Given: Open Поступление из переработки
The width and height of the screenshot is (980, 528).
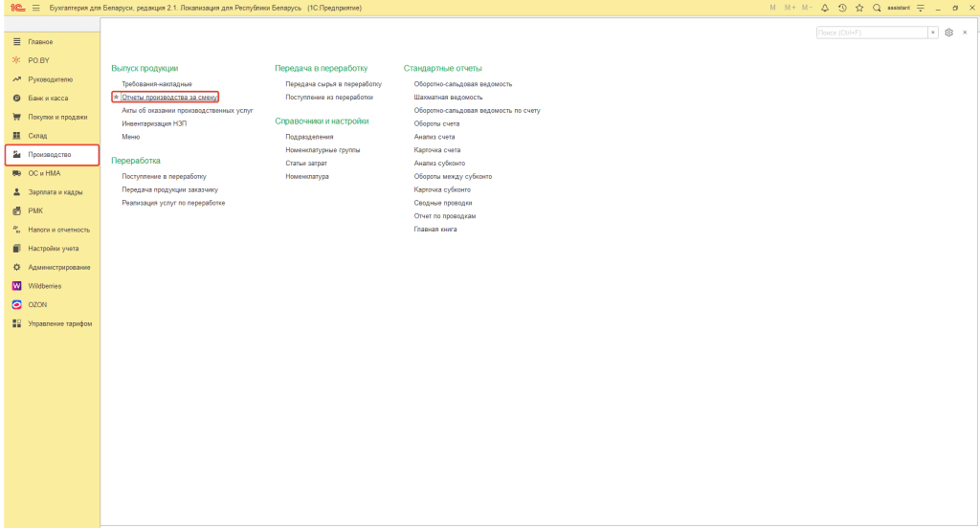Looking at the screenshot, I should tap(329, 97).
